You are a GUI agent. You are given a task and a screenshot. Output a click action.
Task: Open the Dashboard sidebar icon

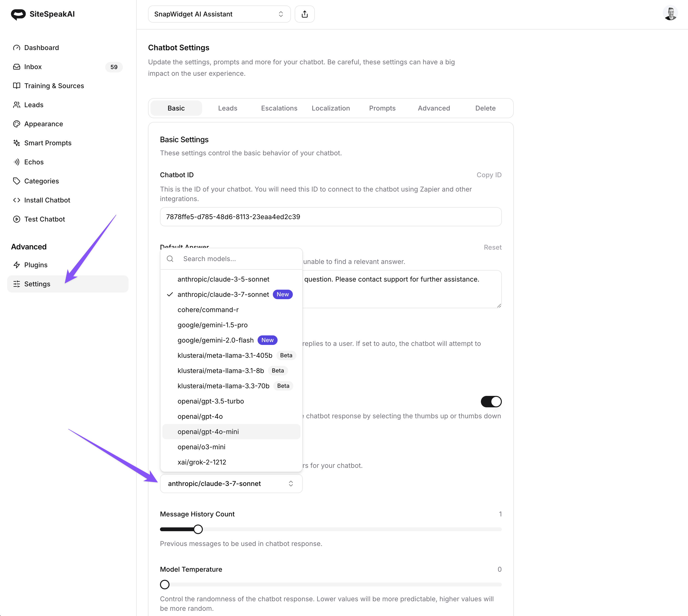coord(17,48)
